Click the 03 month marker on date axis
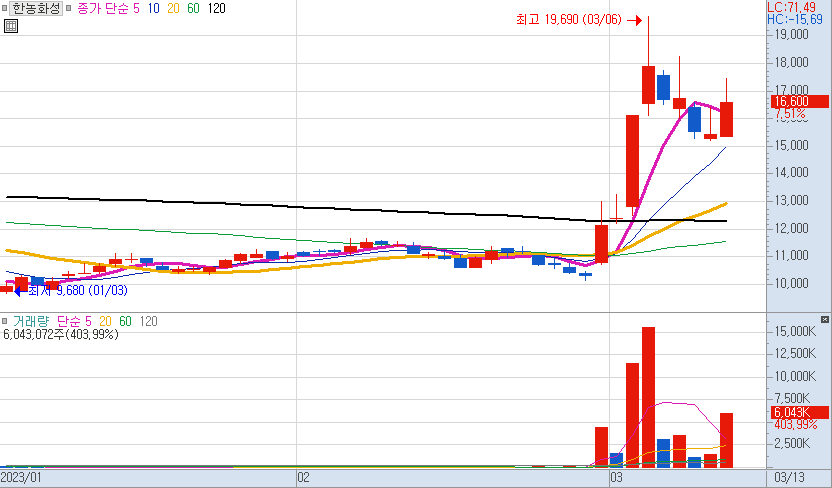 pyautogui.click(x=616, y=477)
